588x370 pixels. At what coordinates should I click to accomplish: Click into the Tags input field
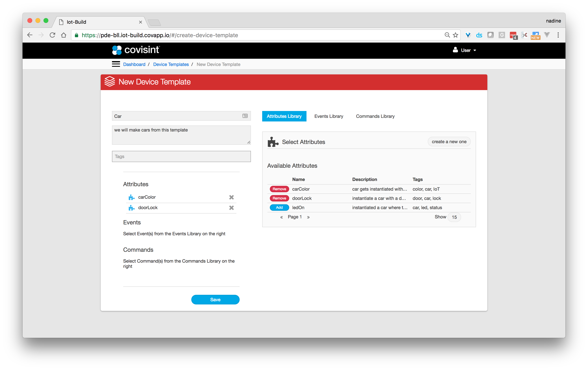[181, 156]
